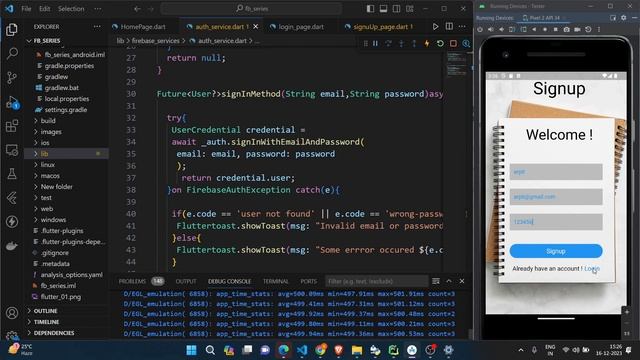Expand the ios folder
The height and width of the screenshot is (360, 640).
pos(45,143)
